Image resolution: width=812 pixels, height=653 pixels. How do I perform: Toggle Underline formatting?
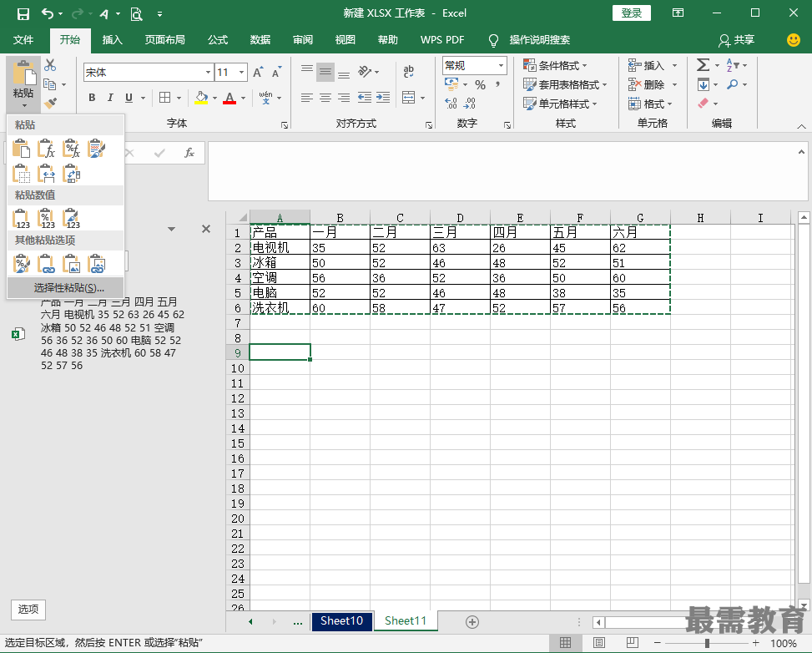[129, 98]
